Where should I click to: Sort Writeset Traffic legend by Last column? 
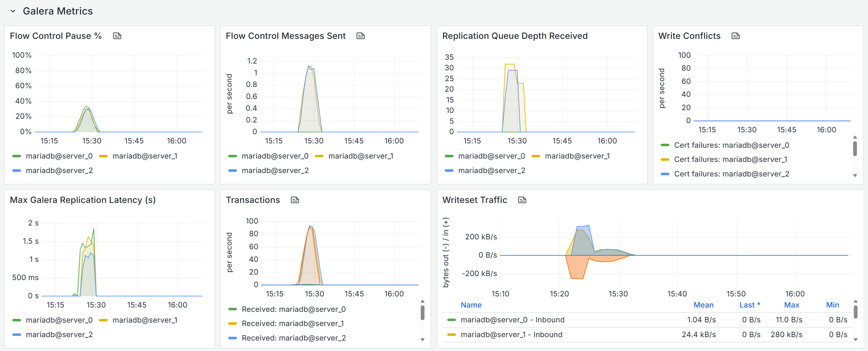[x=749, y=305]
